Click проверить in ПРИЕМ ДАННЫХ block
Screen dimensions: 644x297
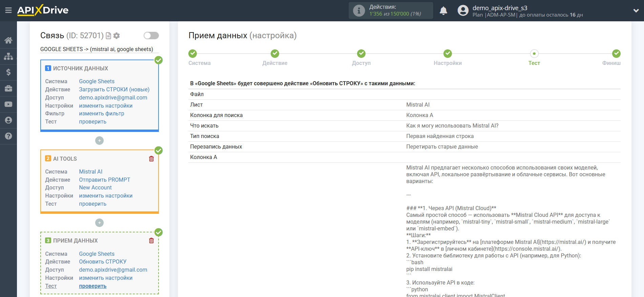click(92, 286)
